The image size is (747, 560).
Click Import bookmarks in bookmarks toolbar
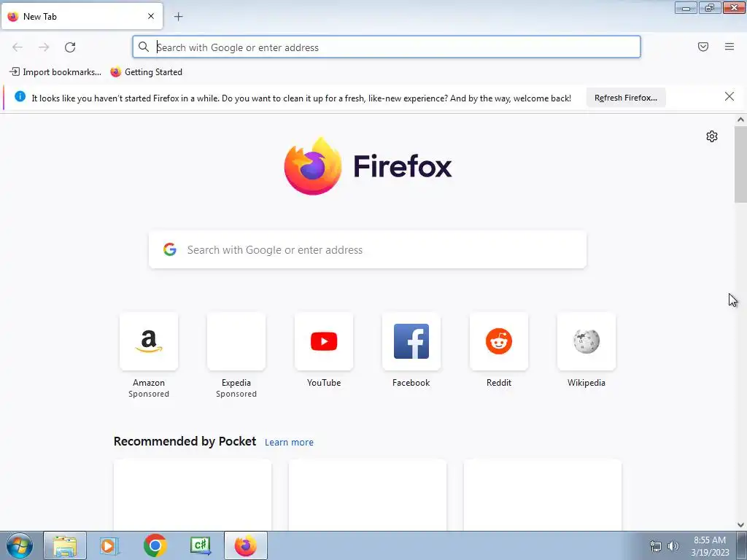pos(55,72)
